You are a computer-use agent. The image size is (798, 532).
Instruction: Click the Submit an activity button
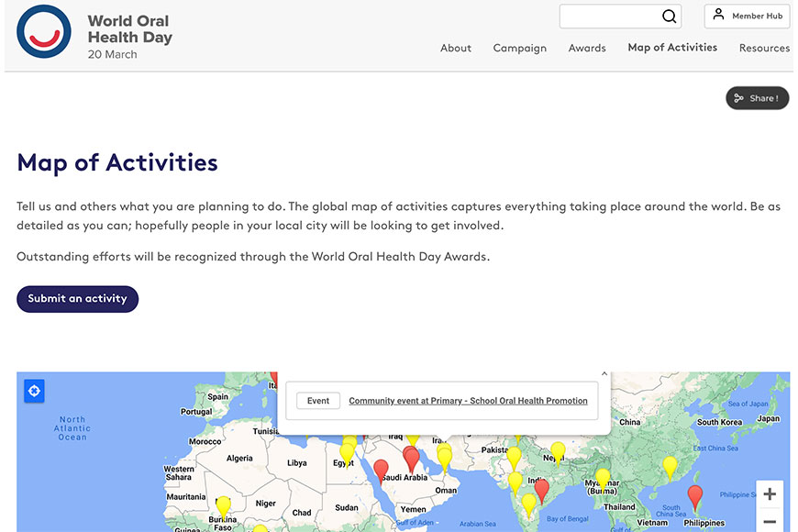pyautogui.click(x=77, y=299)
